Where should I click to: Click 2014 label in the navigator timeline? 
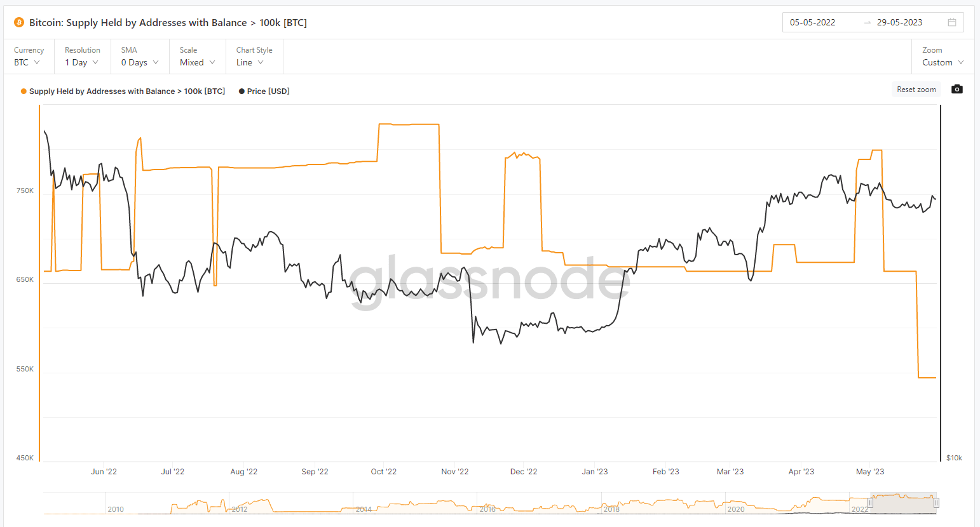tap(364, 509)
